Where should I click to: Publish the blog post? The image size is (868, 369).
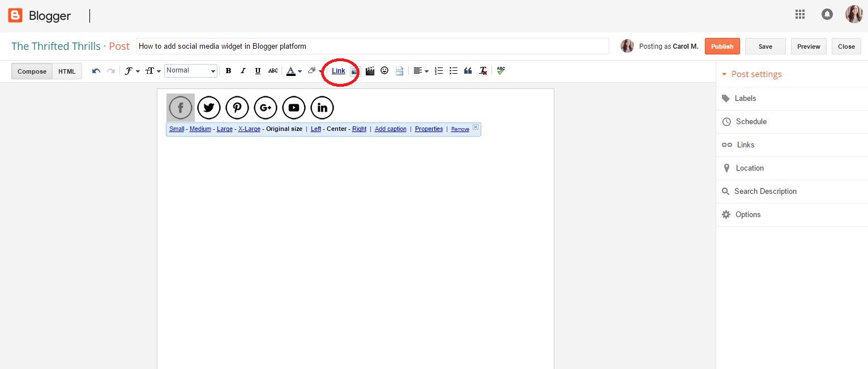tap(722, 46)
